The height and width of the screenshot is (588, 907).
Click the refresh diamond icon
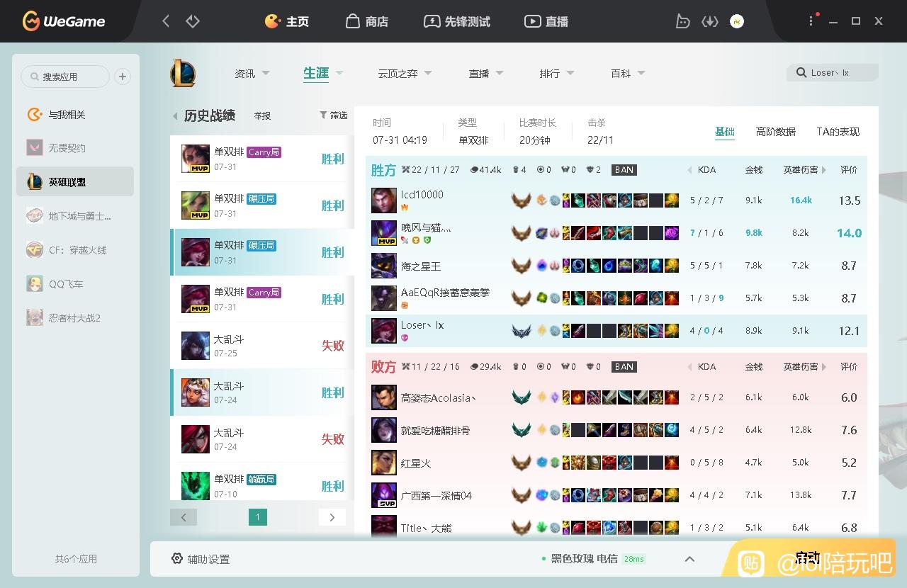pyautogui.click(x=193, y=21)
